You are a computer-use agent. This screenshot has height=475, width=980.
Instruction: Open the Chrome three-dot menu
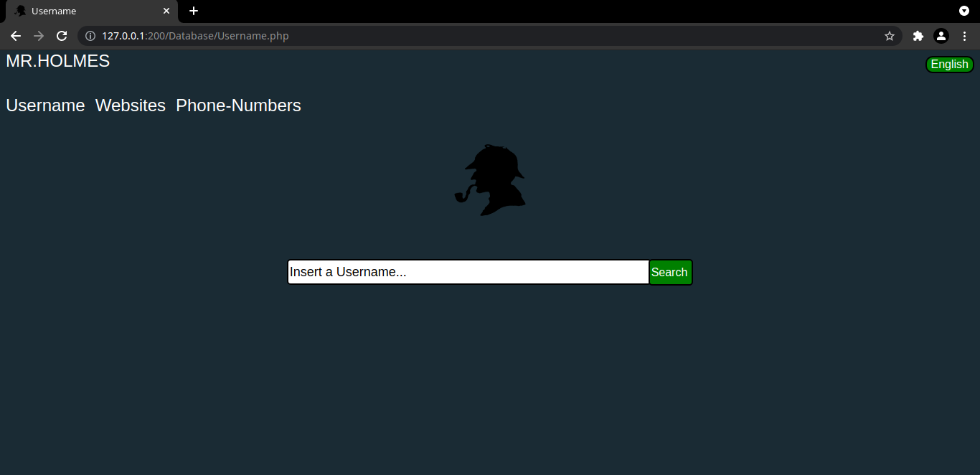[x=964, y=36]
